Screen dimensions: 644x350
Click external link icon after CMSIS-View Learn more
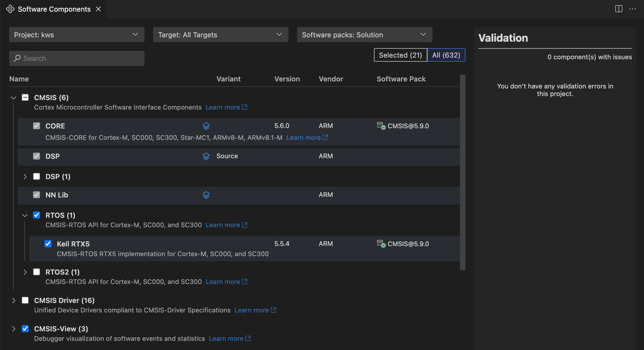click(x=248, y=338)
